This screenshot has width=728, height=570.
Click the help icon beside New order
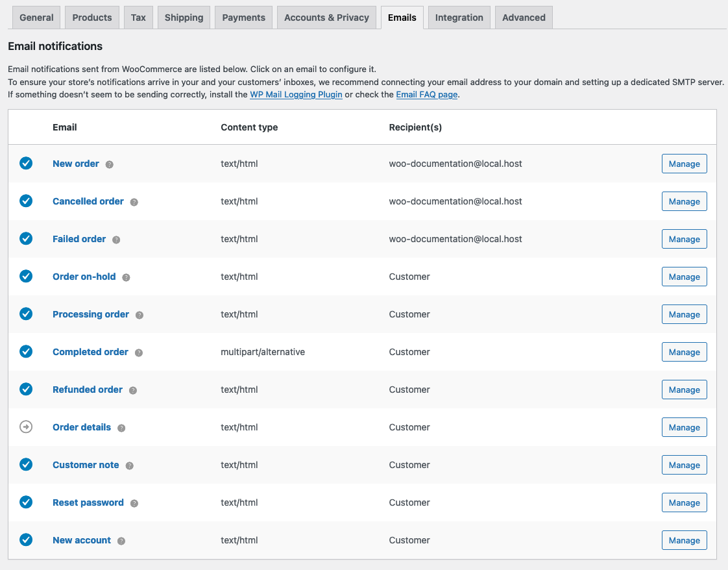coord(110,164)
